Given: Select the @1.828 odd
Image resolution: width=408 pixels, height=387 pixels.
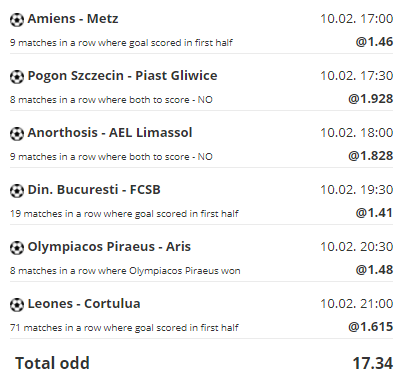Looking at the screenshot, I should [x=371, y=156].
